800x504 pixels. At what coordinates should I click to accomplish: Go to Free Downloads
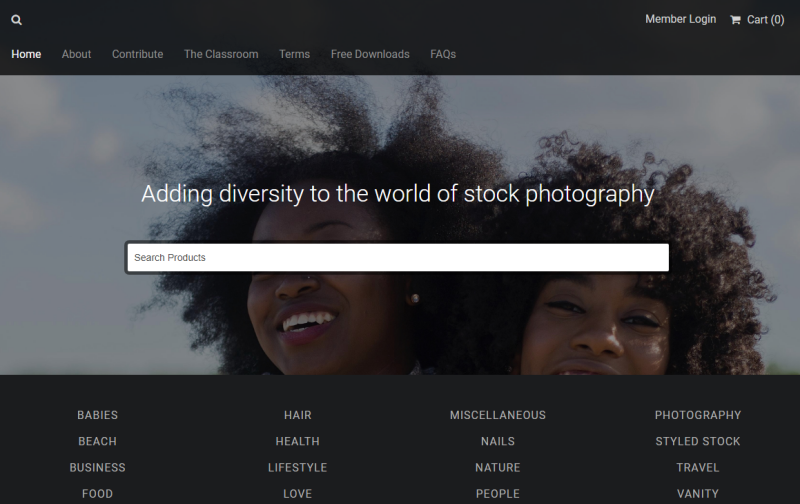(370, 54)
